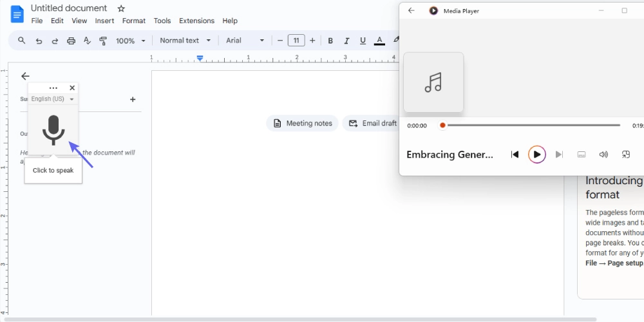This screenshot has width=644, height=322.
Task: Open the Format menu
Action: tap(134, 21)
